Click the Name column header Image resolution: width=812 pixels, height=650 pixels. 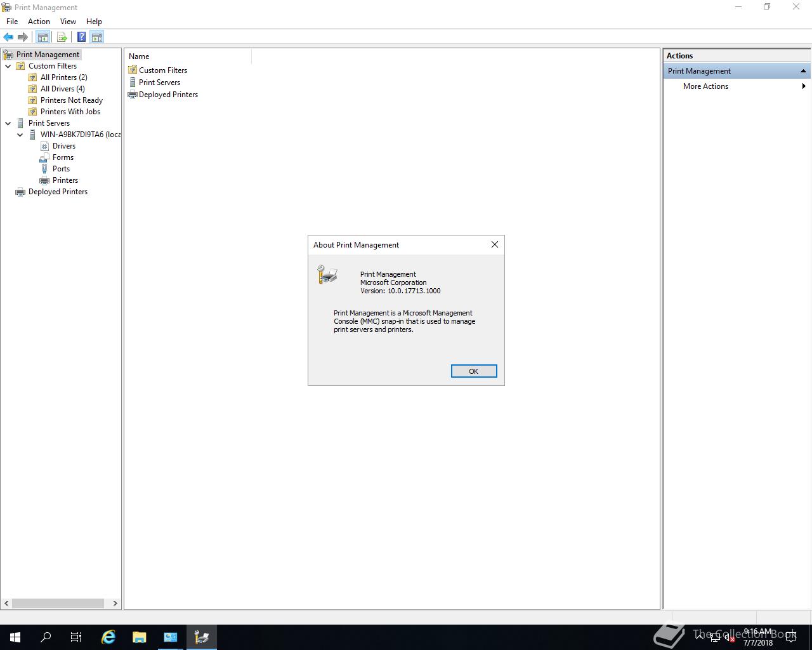[x=188, y=56]
